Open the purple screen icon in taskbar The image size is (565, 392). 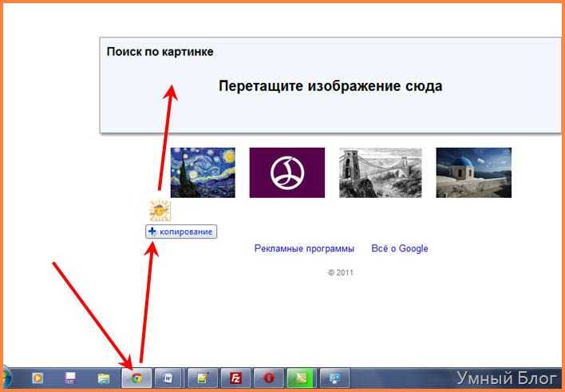[70, 378]
